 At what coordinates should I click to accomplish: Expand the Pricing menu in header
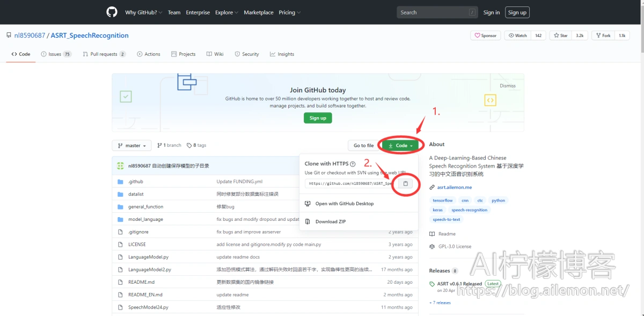[x=289, y=12]
